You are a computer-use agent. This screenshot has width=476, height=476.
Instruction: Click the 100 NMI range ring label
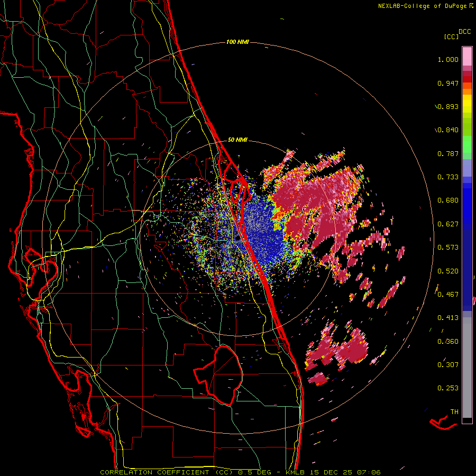click(x=237, y=42)
